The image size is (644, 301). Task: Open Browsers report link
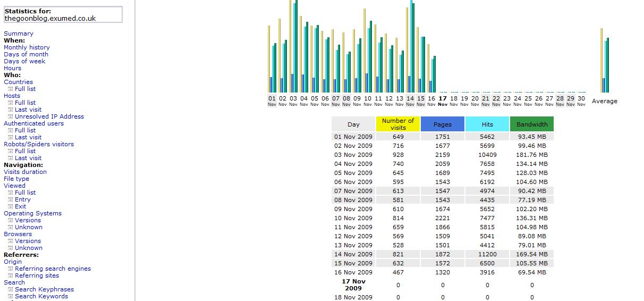tap(18, 234)
